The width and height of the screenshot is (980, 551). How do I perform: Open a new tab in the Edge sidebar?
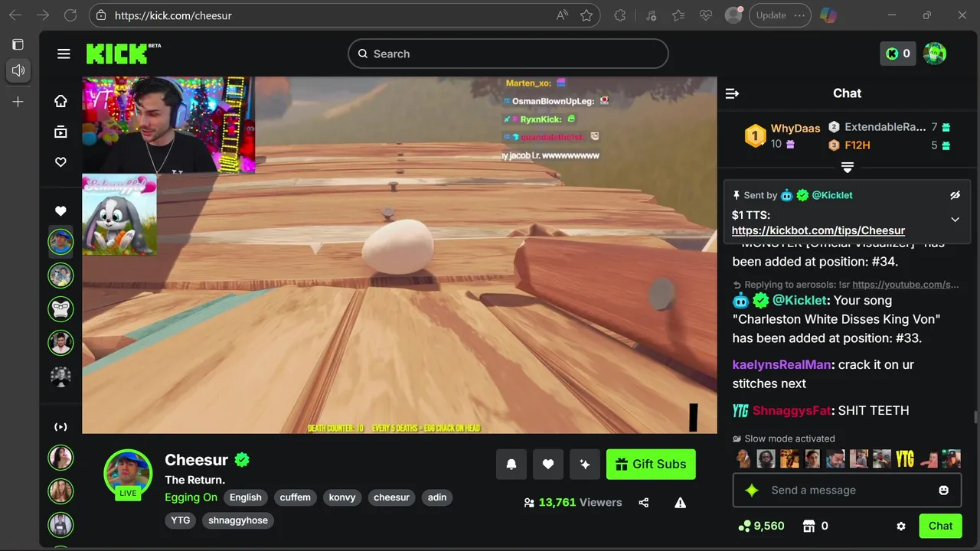pyautogui.click(x=18, y=102)
